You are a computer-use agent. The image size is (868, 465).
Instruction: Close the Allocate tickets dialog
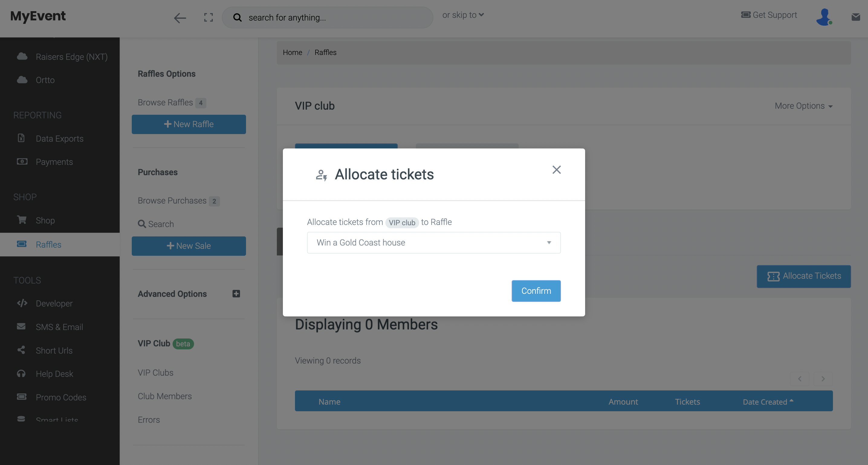pos(556,170)
